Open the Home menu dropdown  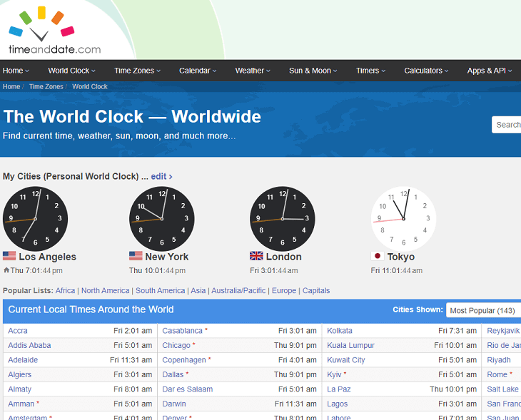pos(16,71)
